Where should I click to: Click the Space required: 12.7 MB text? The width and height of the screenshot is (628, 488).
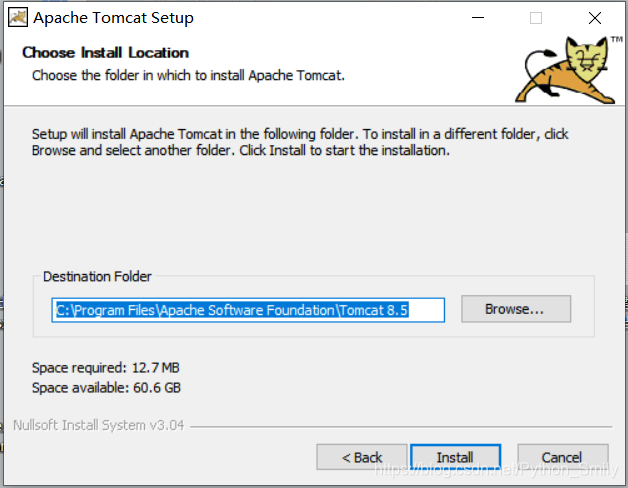tap(106, 368)
